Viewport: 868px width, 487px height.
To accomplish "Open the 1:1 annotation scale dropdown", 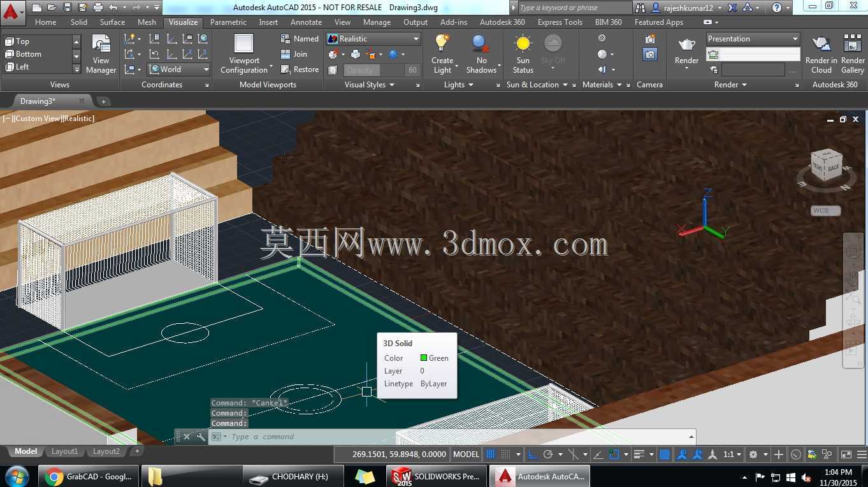I will tap(733, 454).
